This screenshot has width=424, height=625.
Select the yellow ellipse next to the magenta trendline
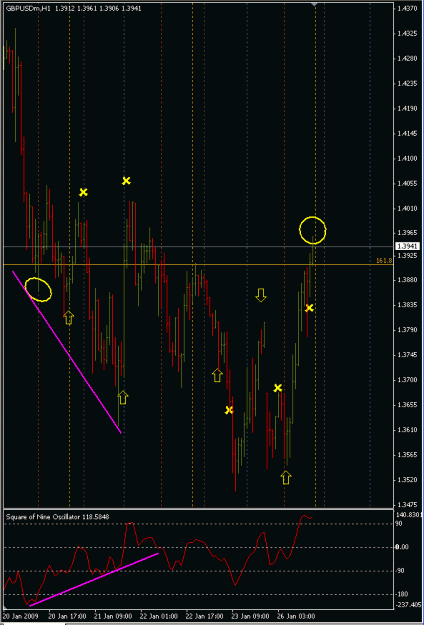(38, 289)
